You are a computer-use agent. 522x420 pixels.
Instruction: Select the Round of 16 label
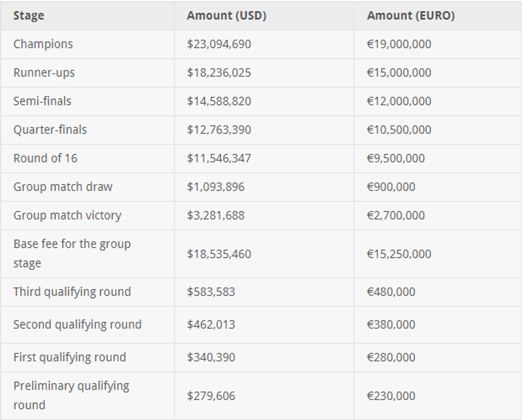45,158
